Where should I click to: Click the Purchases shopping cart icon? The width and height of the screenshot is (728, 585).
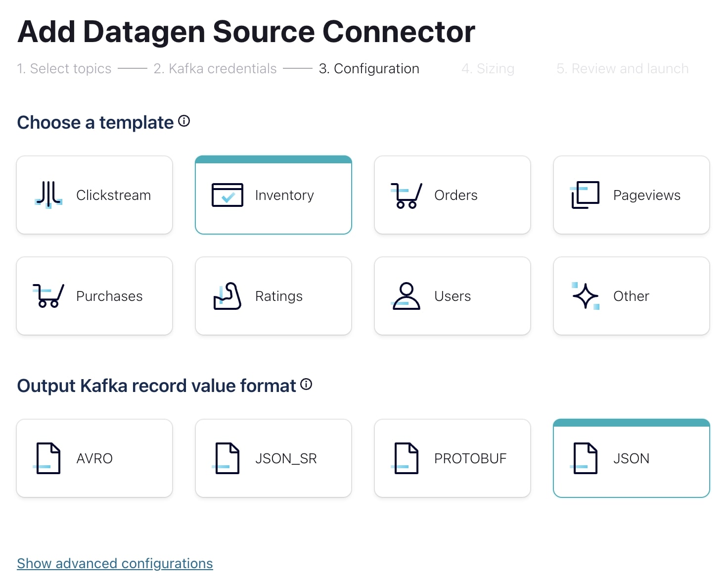point(48,296)
